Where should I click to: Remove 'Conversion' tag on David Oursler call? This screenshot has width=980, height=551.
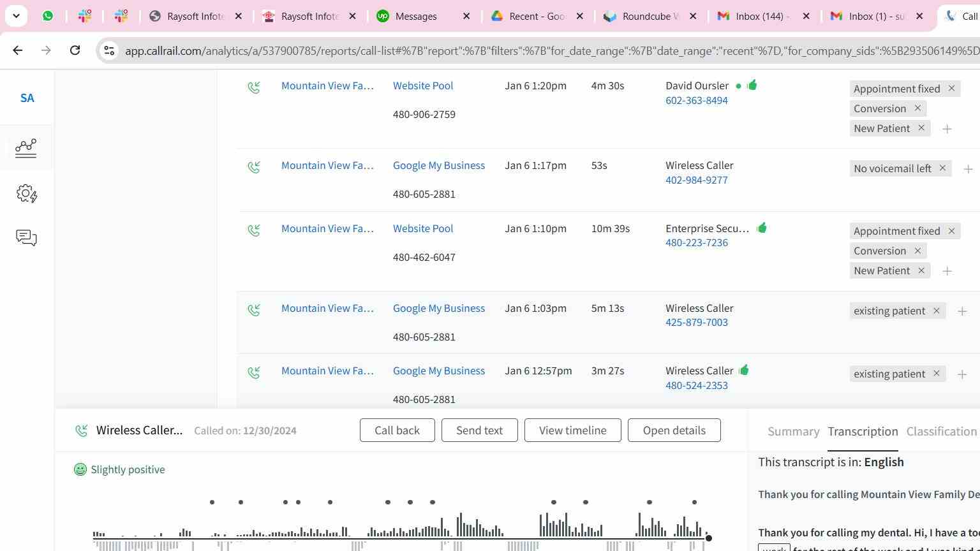click(917, 108)
